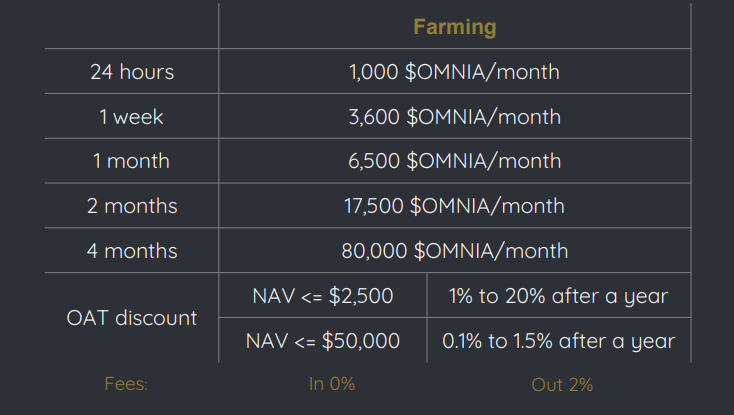Choose the 1 month row label
Screen dimensions: 734x415
tap(131, 161)
